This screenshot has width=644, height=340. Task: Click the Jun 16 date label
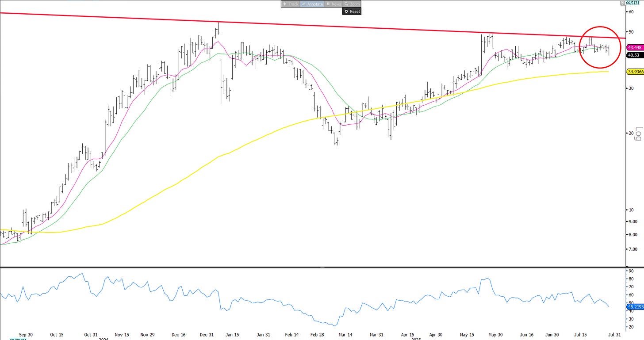[527, 335]
